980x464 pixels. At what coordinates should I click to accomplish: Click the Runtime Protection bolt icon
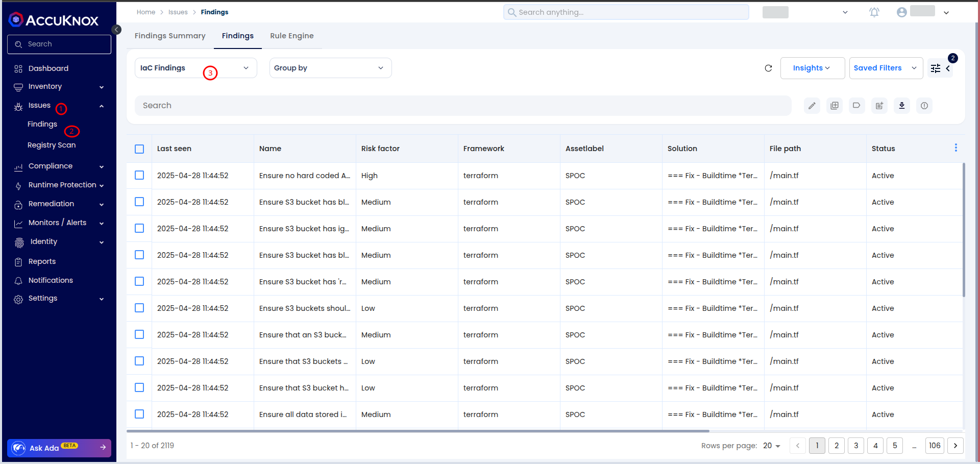(18, 186)
